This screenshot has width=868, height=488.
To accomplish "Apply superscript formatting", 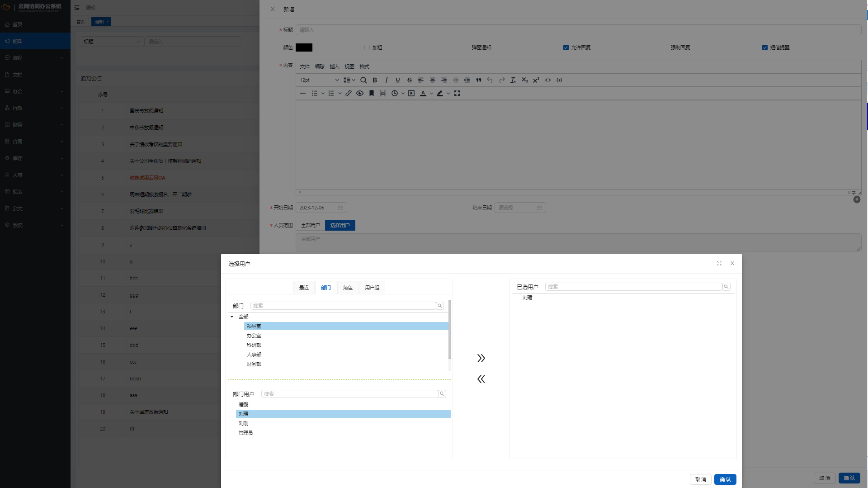I will [536, 80].
